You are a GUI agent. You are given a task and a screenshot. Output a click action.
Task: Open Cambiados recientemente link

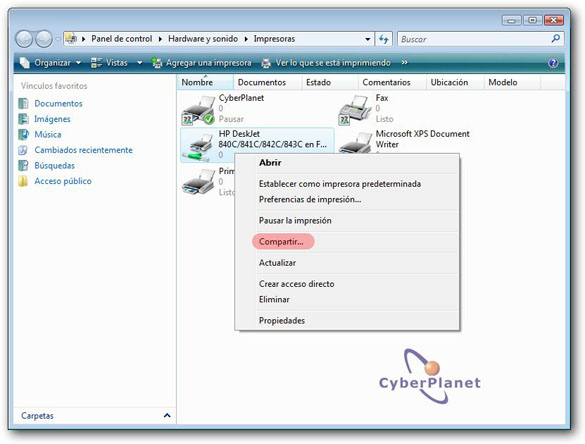coord(84,150)
